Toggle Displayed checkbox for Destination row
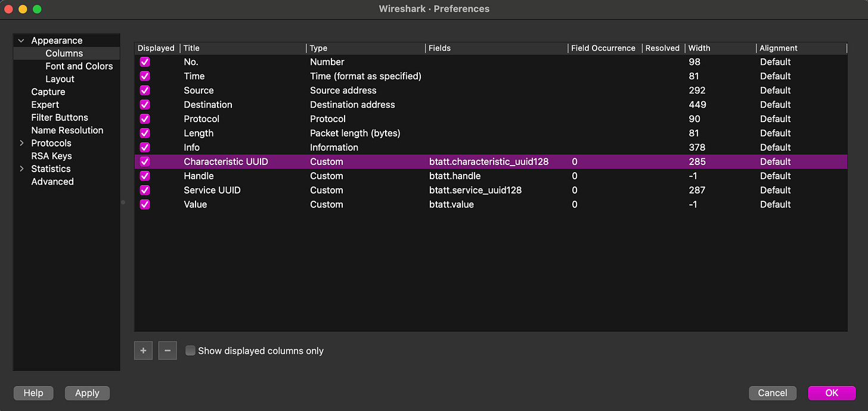Screen dimensions: 868x411 click(x=144, y=105)
